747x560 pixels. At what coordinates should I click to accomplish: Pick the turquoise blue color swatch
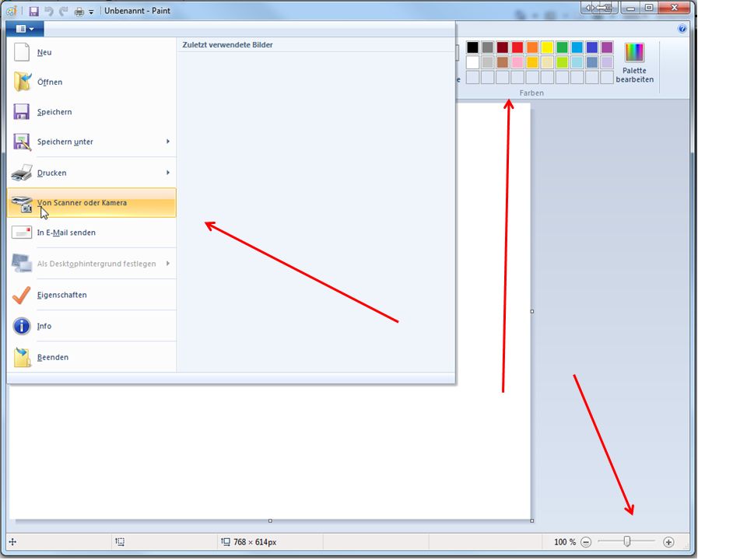pyautogui.click(x=577, y=47)
